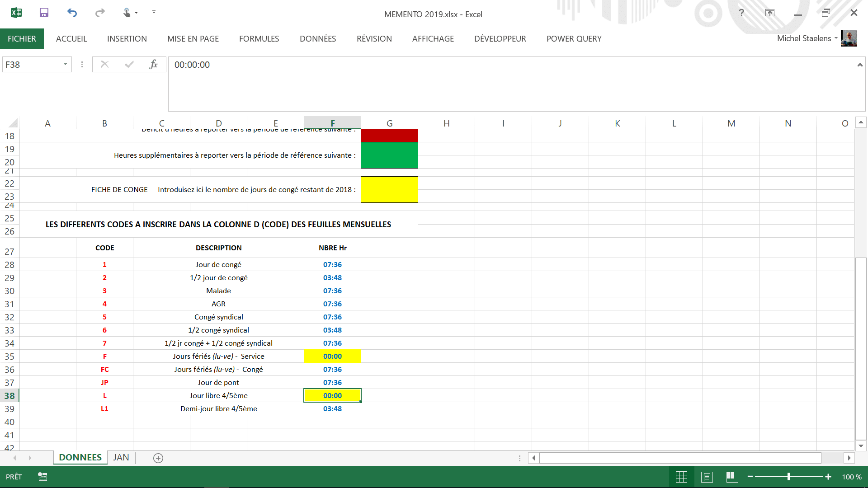
Task: Click the Redo arrow icon
Action: [100, 13]
